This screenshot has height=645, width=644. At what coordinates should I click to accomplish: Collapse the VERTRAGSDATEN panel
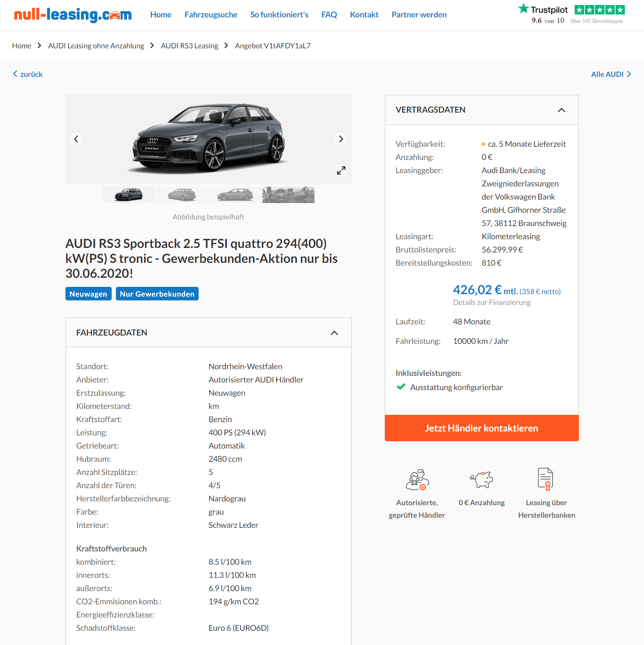tap(562, 110)
